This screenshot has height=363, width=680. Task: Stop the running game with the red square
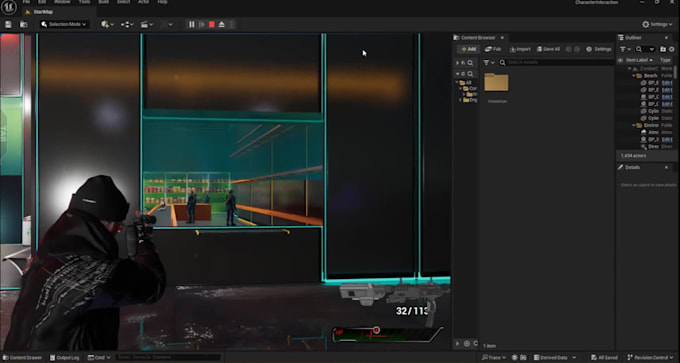[x=212, y=25]
